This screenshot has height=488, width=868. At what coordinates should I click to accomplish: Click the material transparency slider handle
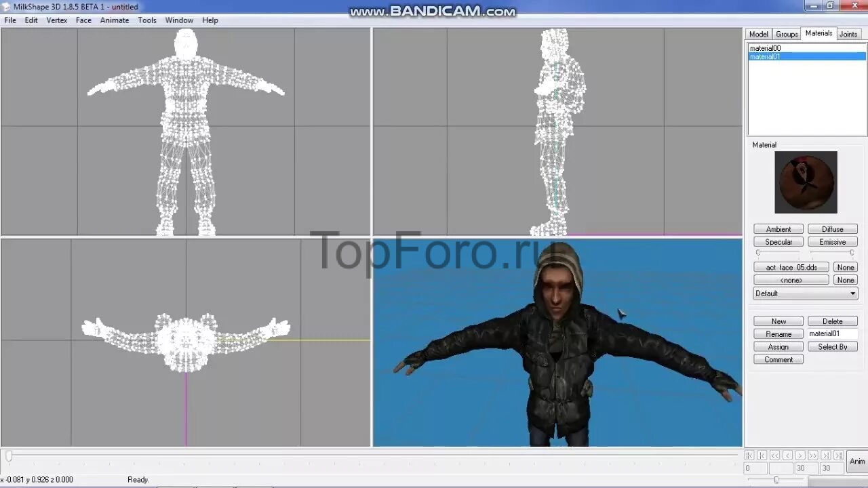pos(851,252)
